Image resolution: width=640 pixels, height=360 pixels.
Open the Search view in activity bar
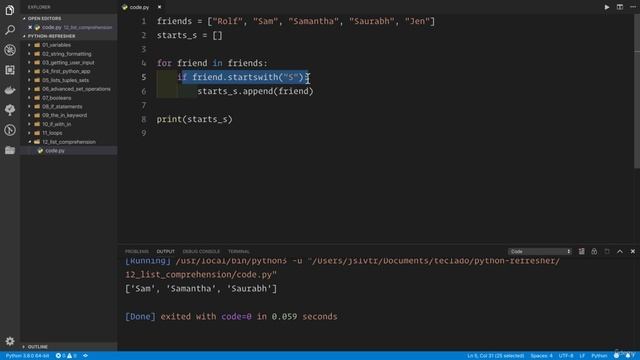[x=9, y=30]
